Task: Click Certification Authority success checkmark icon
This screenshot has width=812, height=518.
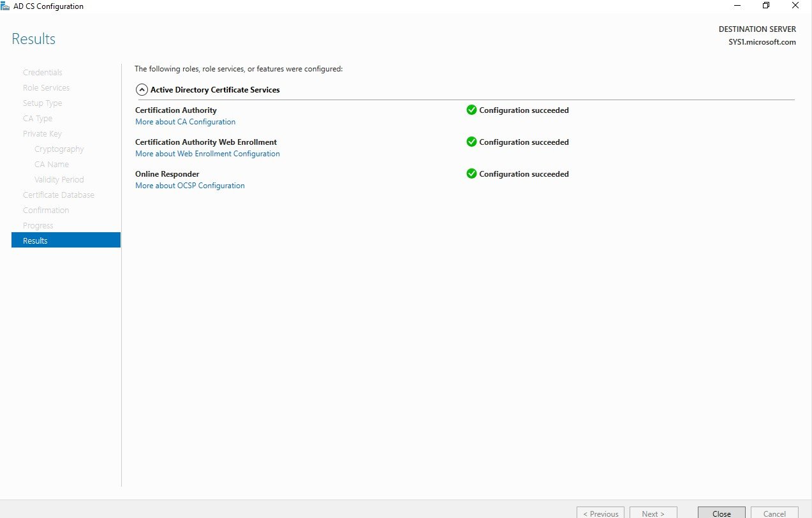Action: [x=471, y=110]
